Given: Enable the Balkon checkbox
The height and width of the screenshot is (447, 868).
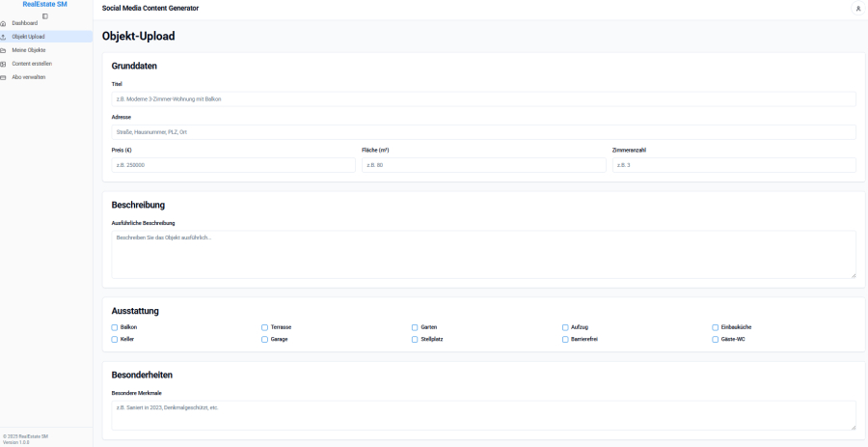Looking at the screenshot, I should tap(115, 327).
